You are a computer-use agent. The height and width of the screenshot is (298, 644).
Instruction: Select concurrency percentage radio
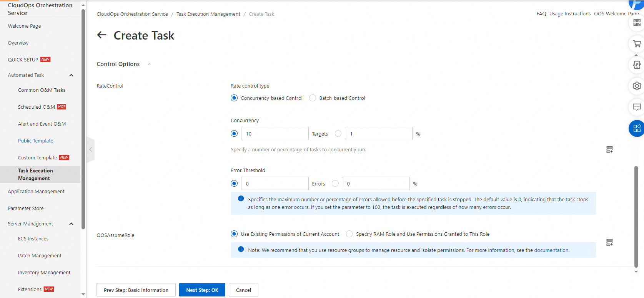(x=338, y=134)
